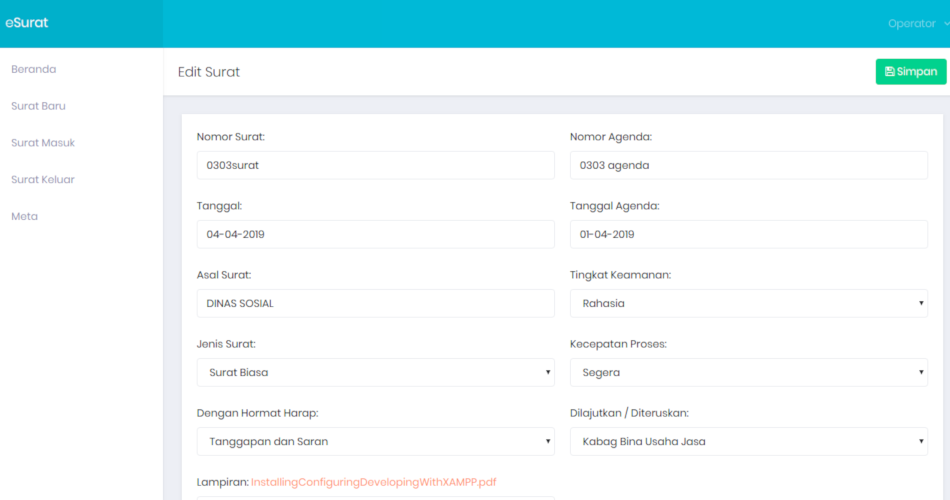The height and width of the screenshot is (500, 950).
Task: Click the save icon in Simpan button
Action: [889, 72]
